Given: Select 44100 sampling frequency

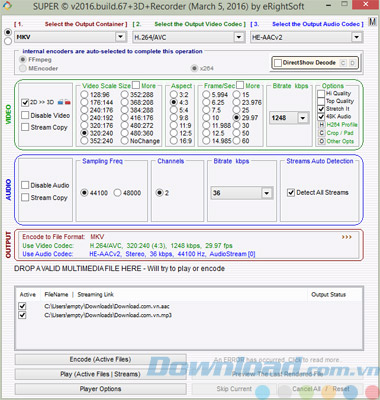Looking at the screenshot, I should pos(84,193).
